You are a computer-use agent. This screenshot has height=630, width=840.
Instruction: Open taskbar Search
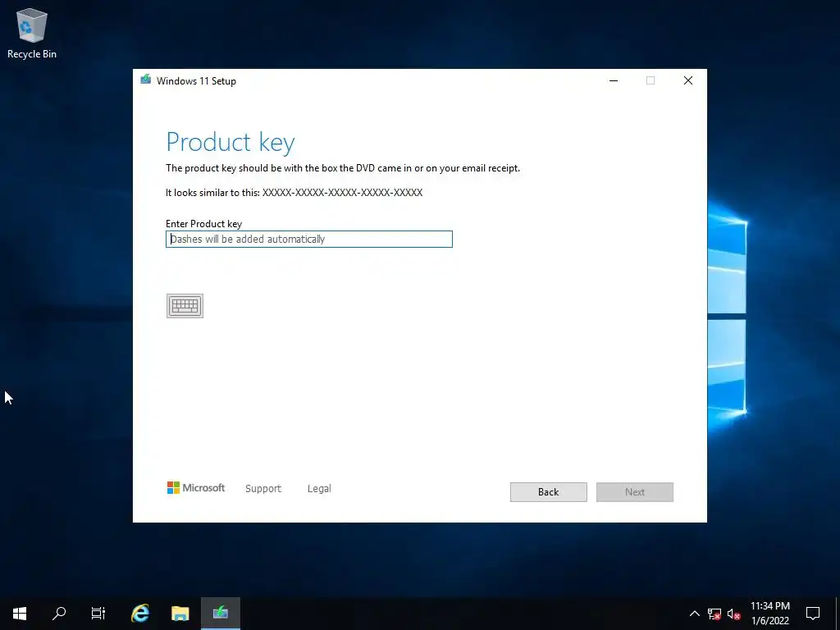pos(59,614)
